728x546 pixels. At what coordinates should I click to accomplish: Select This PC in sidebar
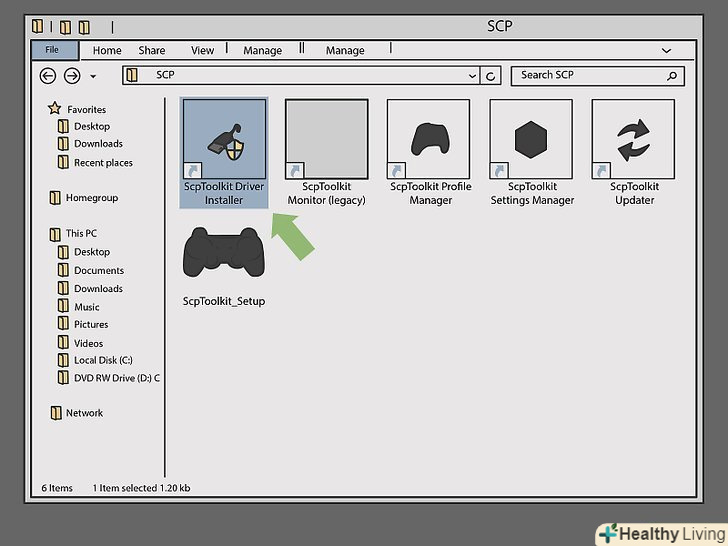(x=81, y=233)
